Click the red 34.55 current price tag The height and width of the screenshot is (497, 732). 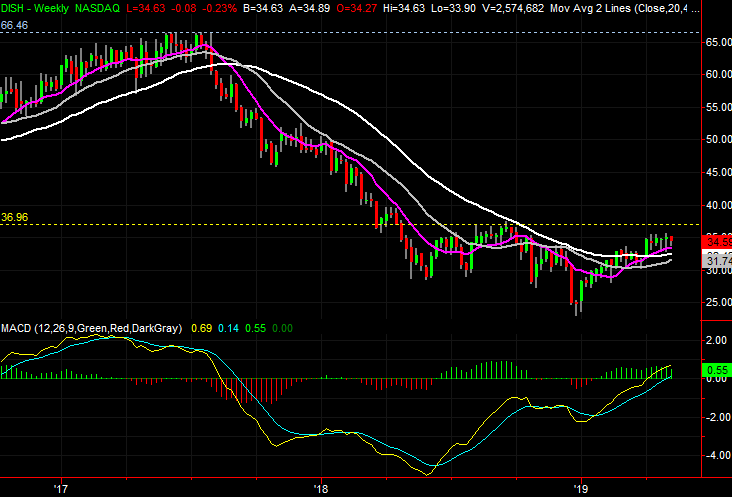coord(718,242)
